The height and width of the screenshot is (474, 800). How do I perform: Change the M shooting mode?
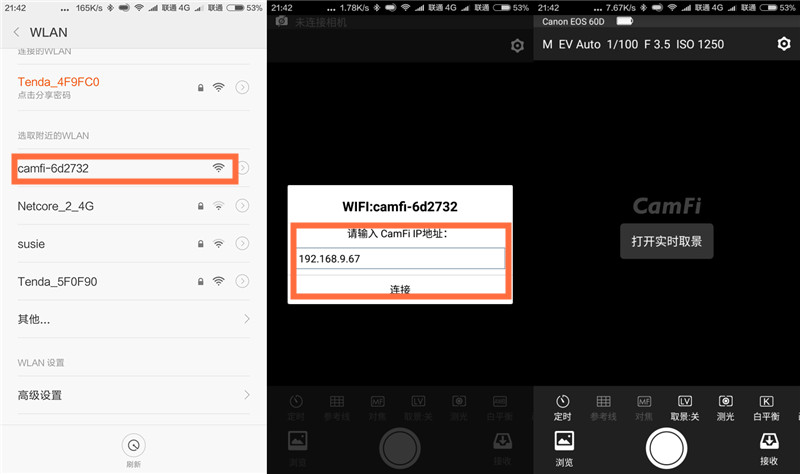(547, 44)
